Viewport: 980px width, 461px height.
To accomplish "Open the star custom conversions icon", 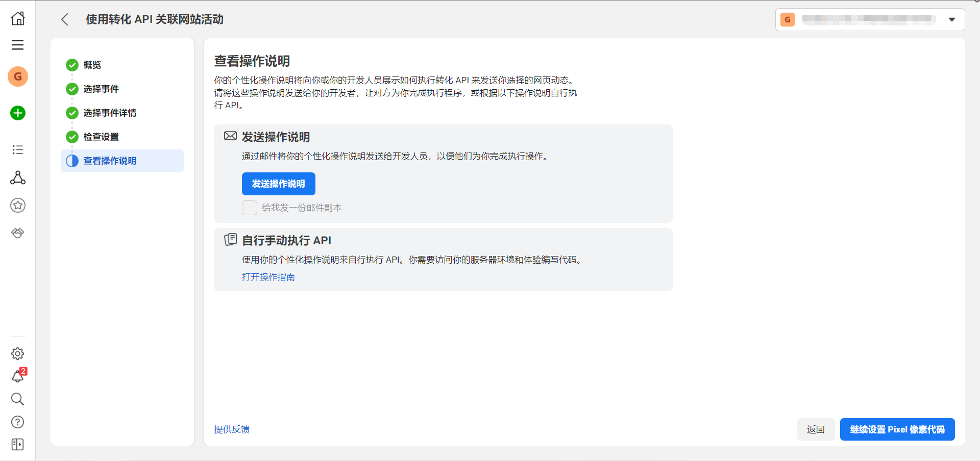I will coord(18,205).
